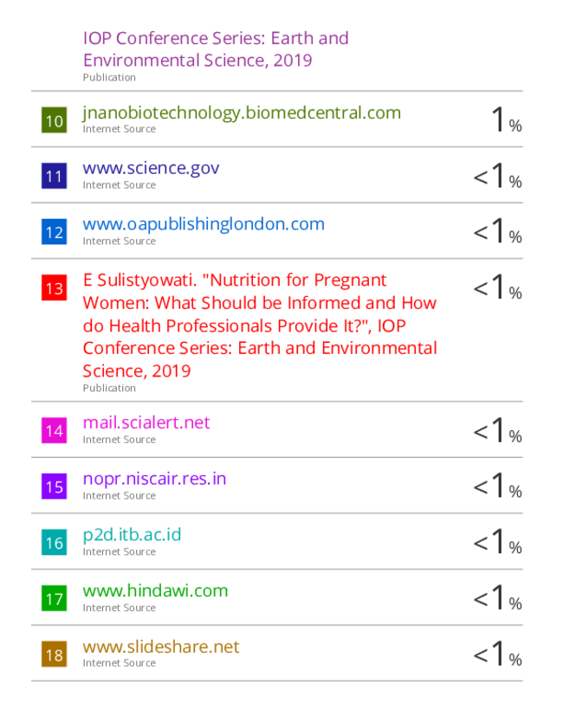Open jnanobiotechnology.biomedcentral.com source link
Screen dimensions: 563x728
(242, 113)
